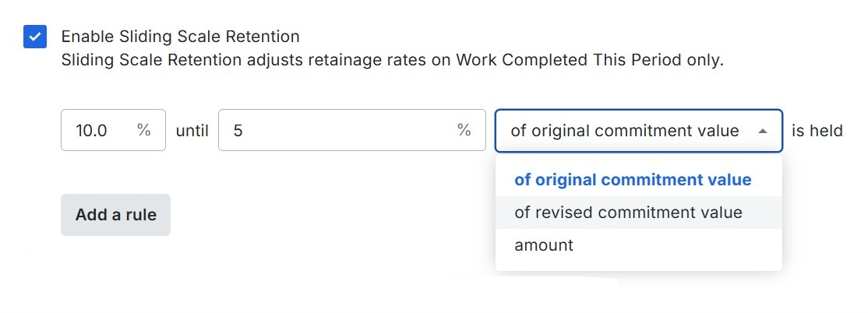Click the 'until' text between the fields
Viewport: 868px width, 313px height.
coord(192,131)
